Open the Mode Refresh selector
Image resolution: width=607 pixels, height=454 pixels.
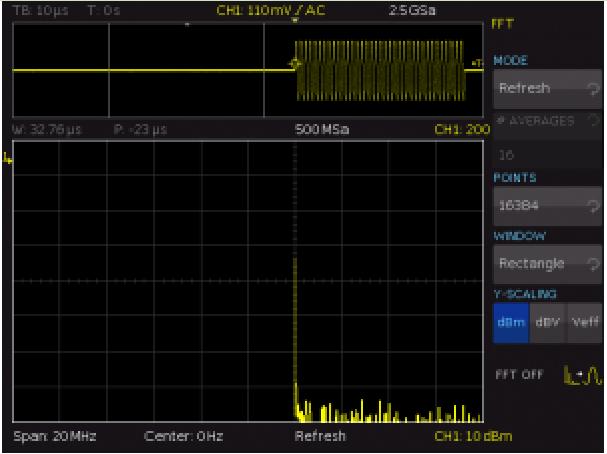click(540, 88)
